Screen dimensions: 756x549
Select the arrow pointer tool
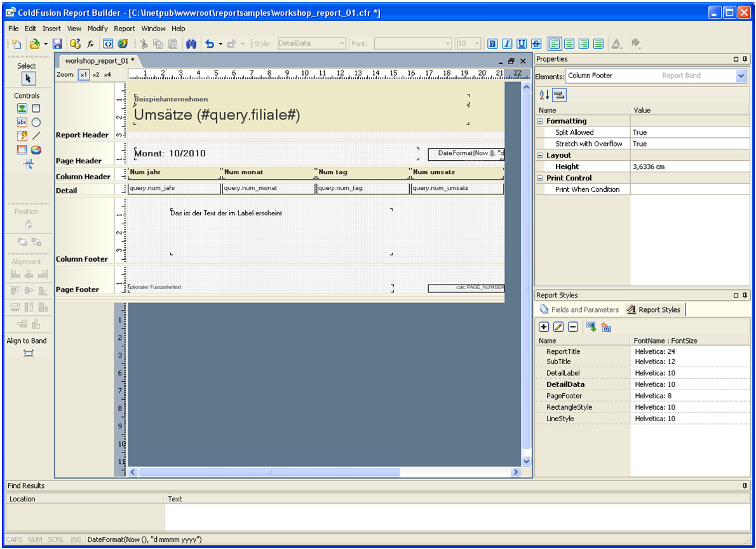[x=28, y=79]
